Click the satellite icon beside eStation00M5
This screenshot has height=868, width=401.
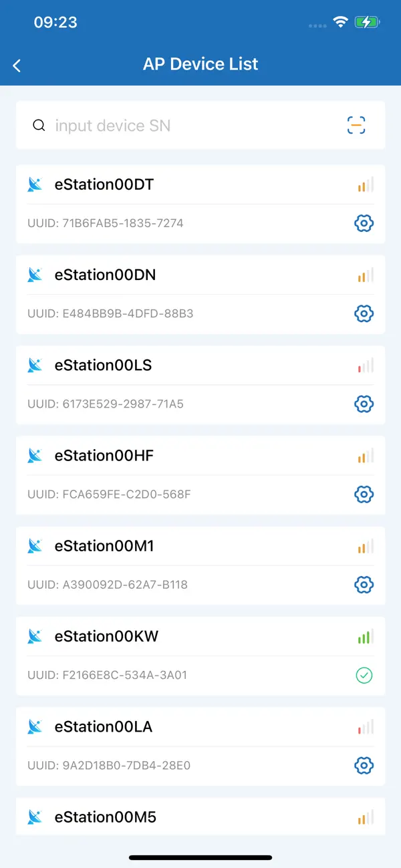point(35,817)
